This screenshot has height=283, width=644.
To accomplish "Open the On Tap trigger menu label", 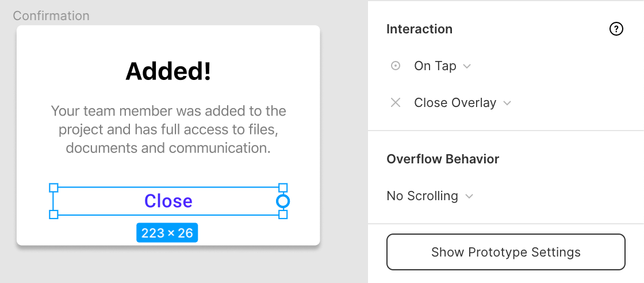I will (435, 66).
